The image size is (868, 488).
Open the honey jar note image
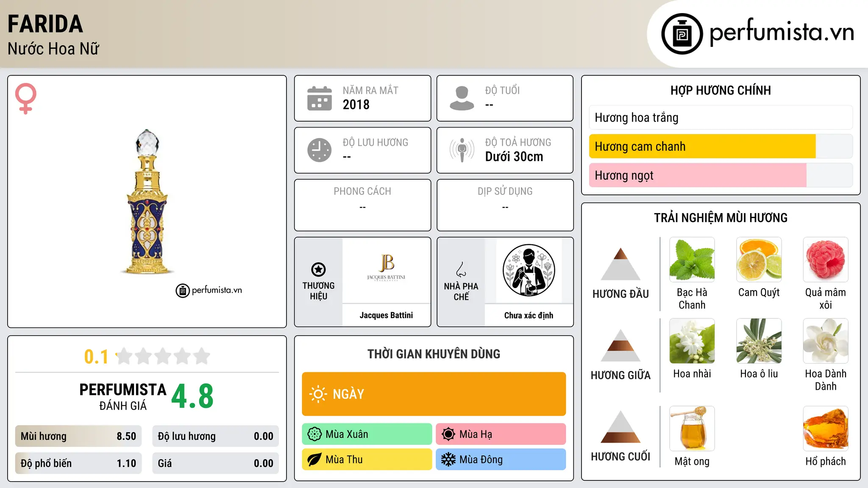[692, 429]
